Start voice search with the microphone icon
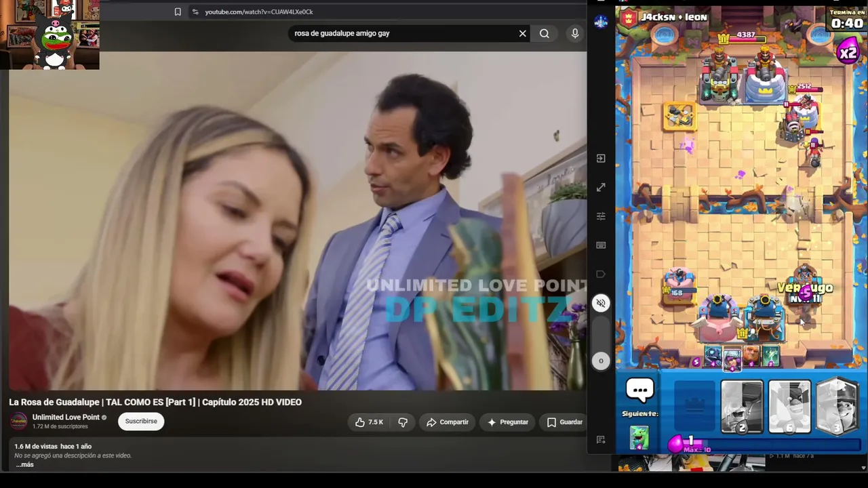The image size is (868, 488). 575,33
